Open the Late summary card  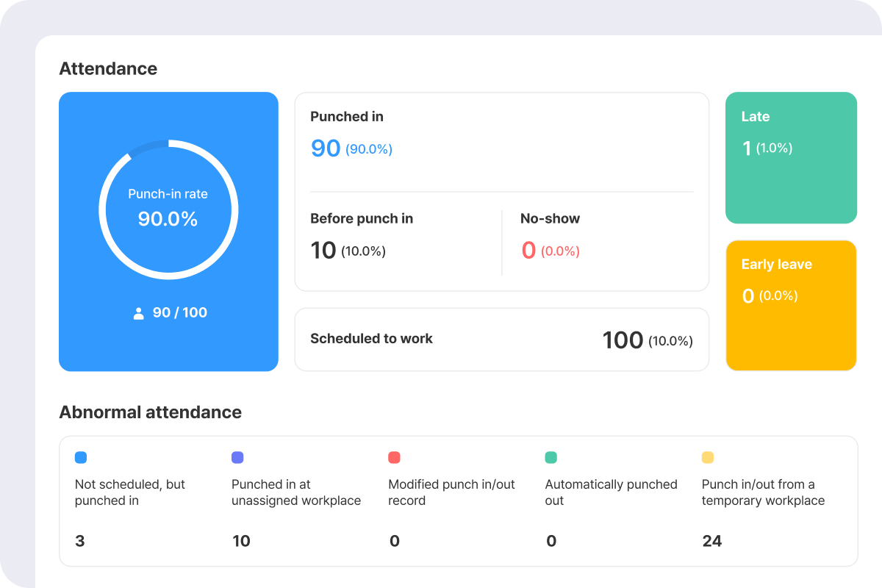click(791, 157)
